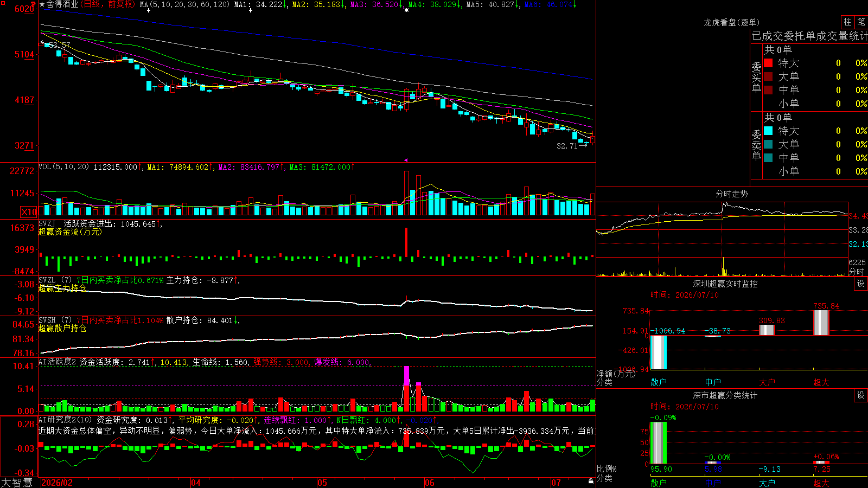Select the 07 month marker on timeline
Viewport: 868px width, 488px height.
(x=556, y=483)
